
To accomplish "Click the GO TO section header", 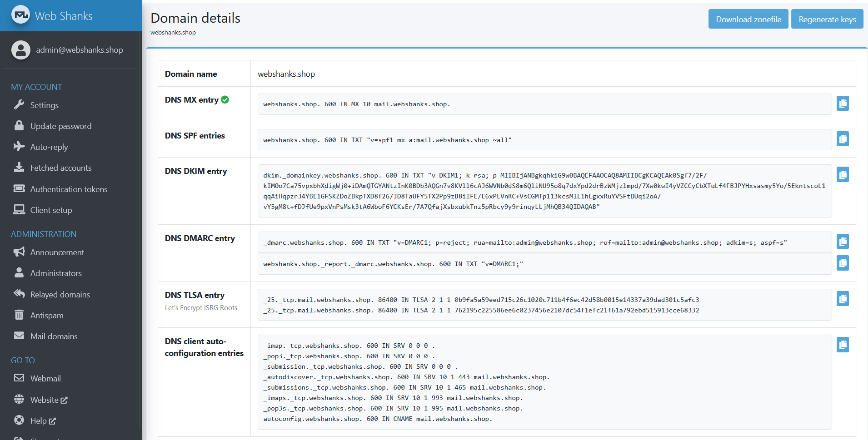I will click(x=23, y=360).
